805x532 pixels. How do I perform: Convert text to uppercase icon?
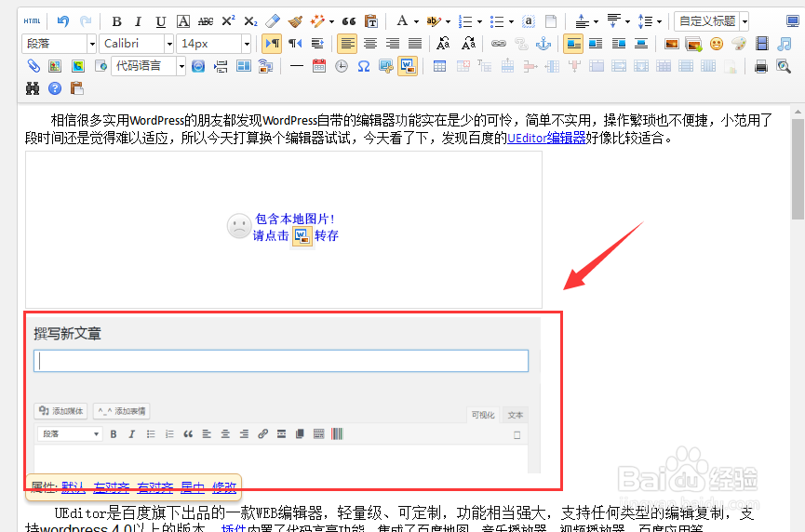coord(444,44)
